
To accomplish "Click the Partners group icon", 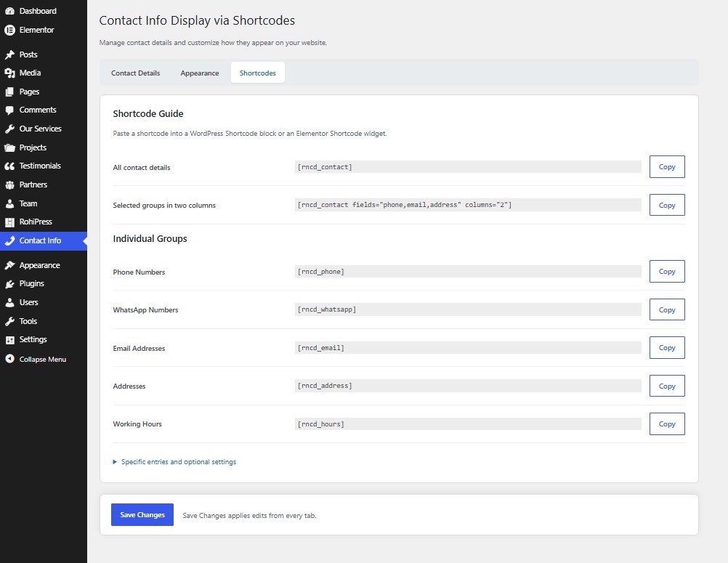I will [x=9, y=185].
